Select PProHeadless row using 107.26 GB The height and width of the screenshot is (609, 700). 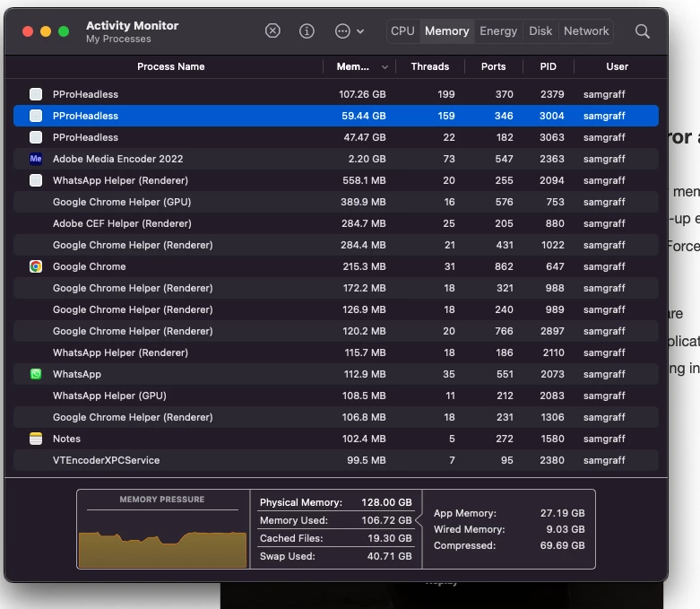click(336, 94)
